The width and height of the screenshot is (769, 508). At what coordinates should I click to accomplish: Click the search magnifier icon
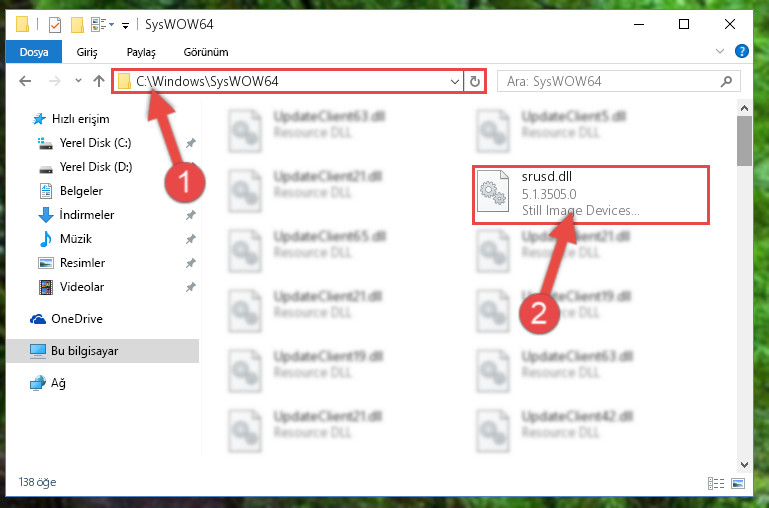[x=726, y=81]
